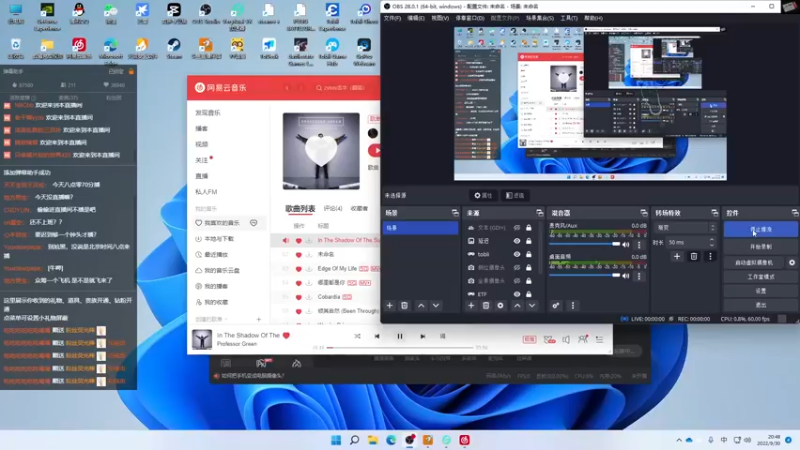Open advanced audio properties gears in mixer
This screenshot has height=450, width=800.
[556, 305]
